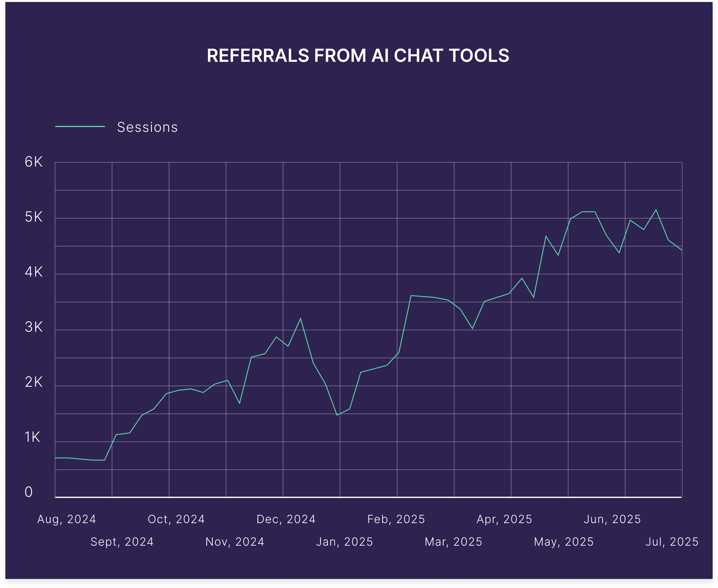Screen dimensions: 718x588
Task: Click the Feb, 2025 axis label
Action: tap(396, 519)
